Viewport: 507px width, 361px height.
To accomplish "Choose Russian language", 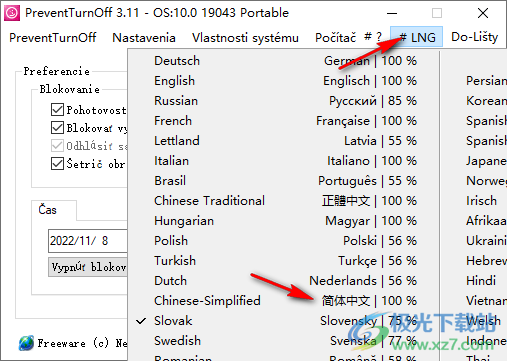I will coord(284,101).
